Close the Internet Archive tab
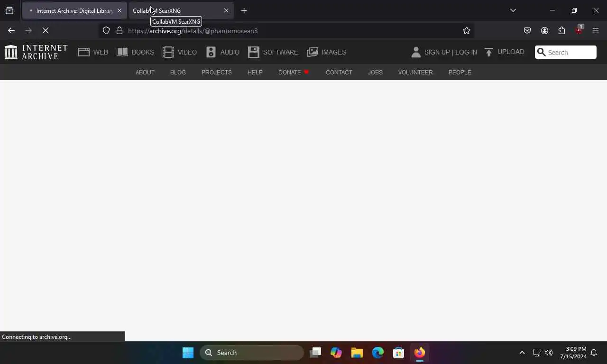 click(120, 10)
